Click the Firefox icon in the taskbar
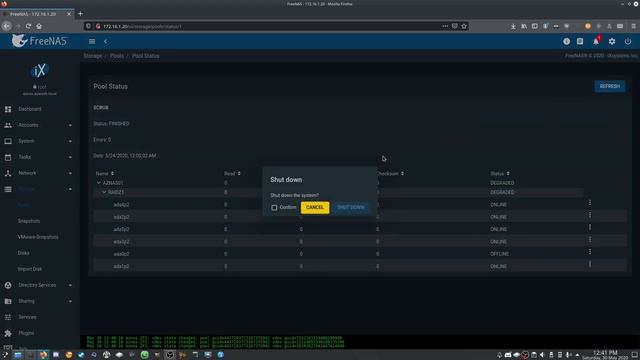The width and height of the screenshot is (640, 360). (x=43, y=355)
